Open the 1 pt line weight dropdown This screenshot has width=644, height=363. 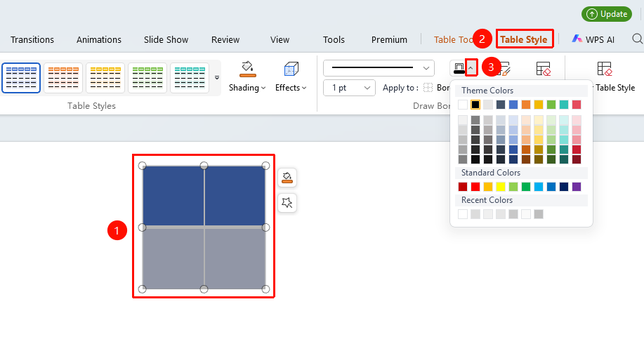point(349,88)
